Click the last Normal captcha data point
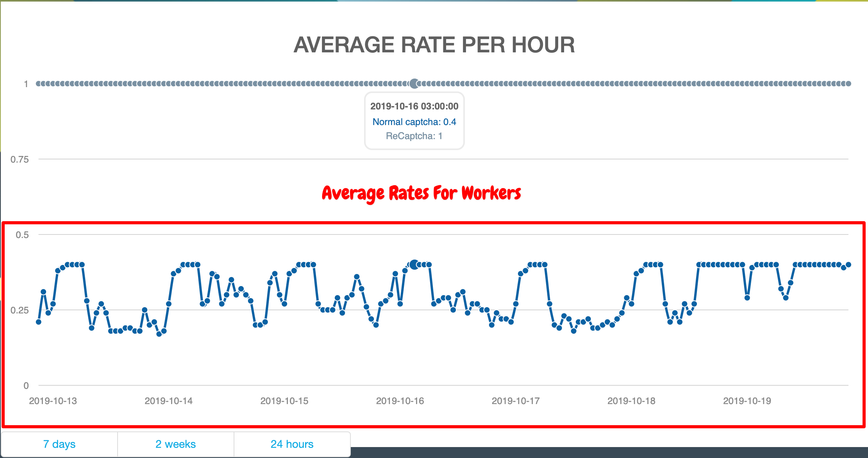Screen dimensions: 868x458 pos(848,265)
